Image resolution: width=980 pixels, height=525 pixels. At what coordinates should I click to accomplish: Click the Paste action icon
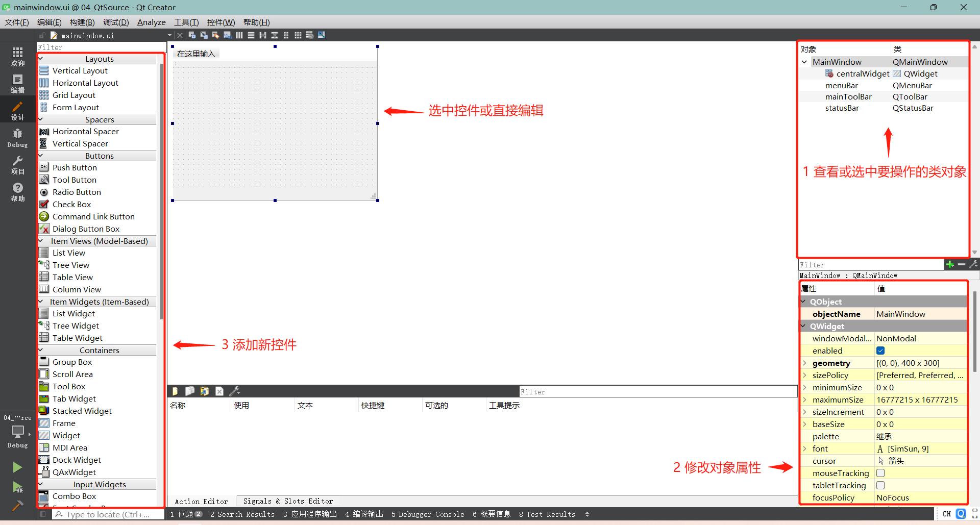coord(205,391)
